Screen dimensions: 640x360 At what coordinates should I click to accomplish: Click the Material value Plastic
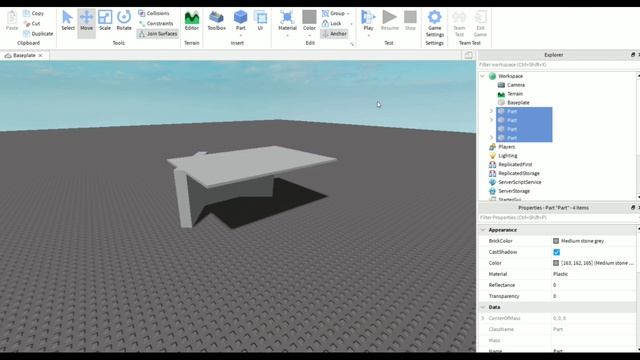pos(560,274)
